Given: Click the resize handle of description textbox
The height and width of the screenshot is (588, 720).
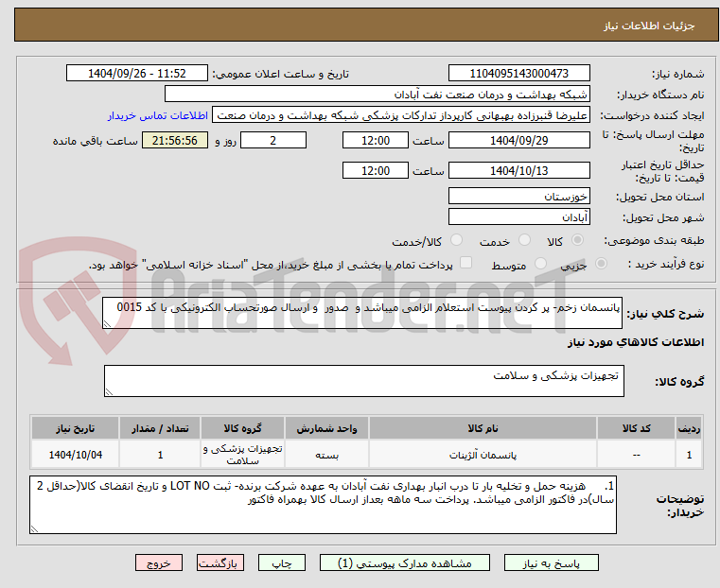Looking at the screenshot, I should tap(107, 324).
